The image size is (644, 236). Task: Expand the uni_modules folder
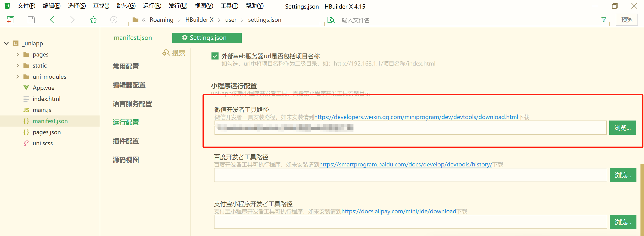coord(17,77)
